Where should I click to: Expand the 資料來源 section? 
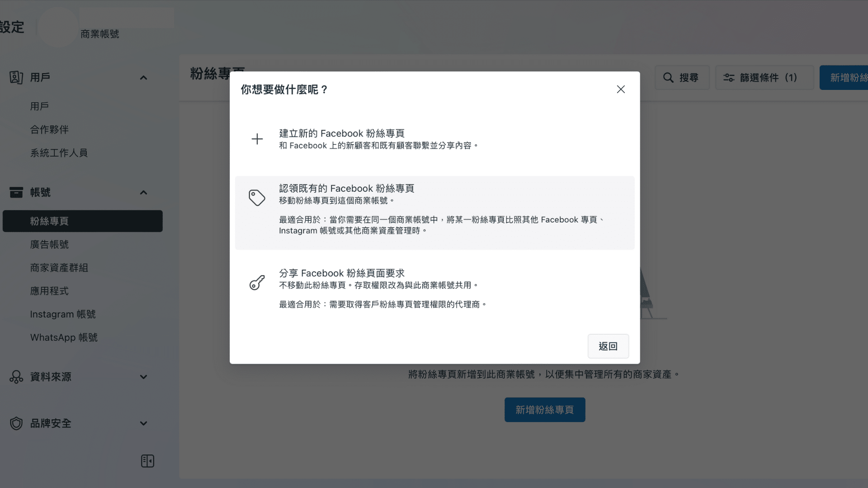tap(143, 377)
